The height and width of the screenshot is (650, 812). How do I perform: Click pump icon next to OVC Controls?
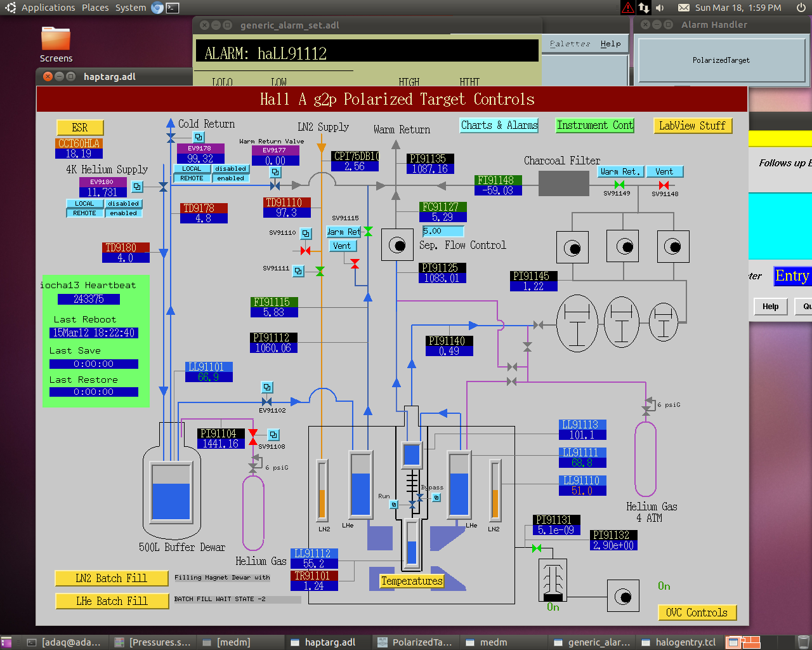tap(624, 597)
